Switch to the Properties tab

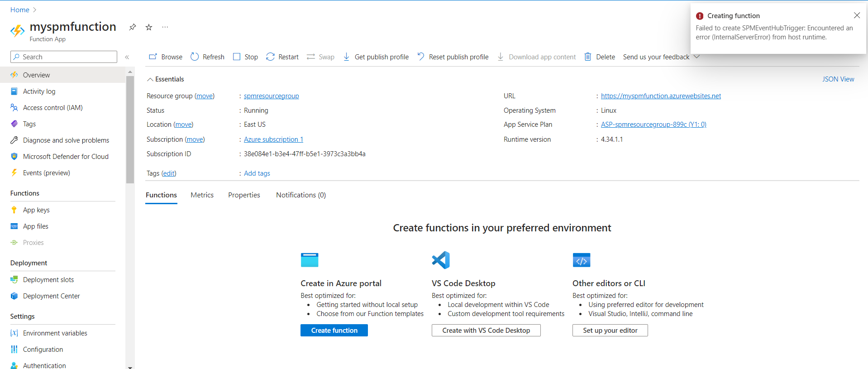point(244,195)
